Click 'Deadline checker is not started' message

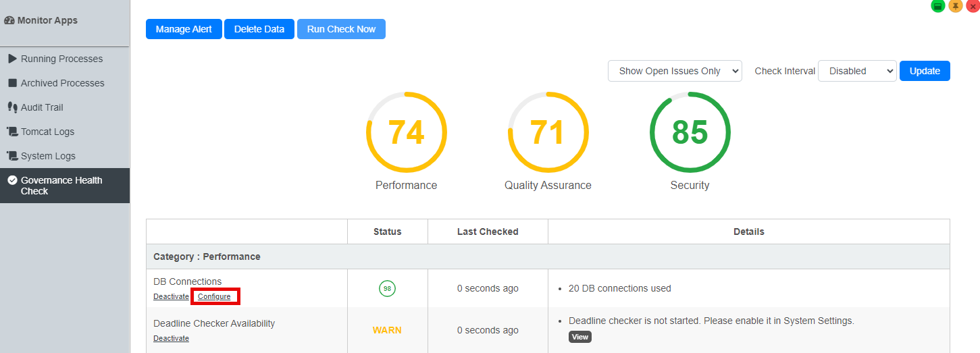click(x=711, y=321)
